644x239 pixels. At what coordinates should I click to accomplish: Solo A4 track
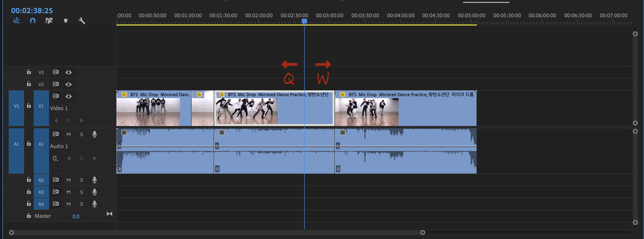coord(82,204)
